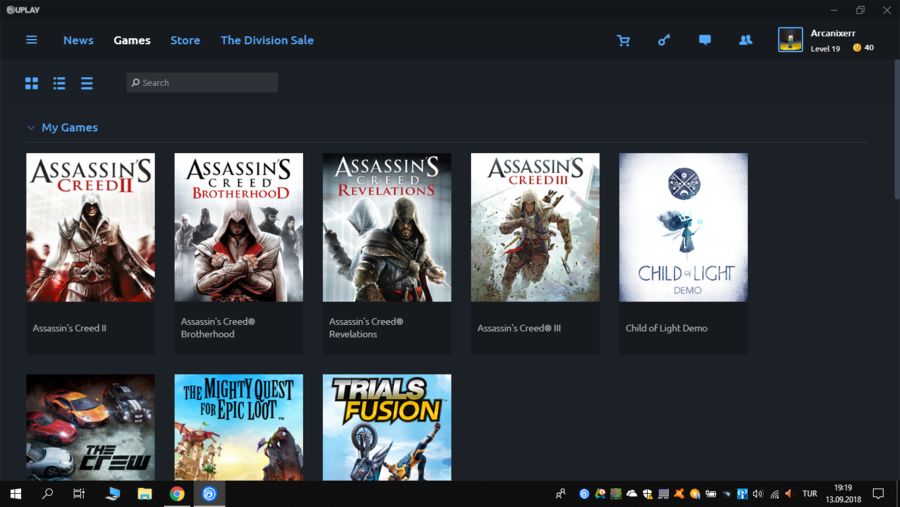The width and height of the screenshot is (900, 507).
Task: Click the Level 19 label
Action: click(x=825, y=48)
